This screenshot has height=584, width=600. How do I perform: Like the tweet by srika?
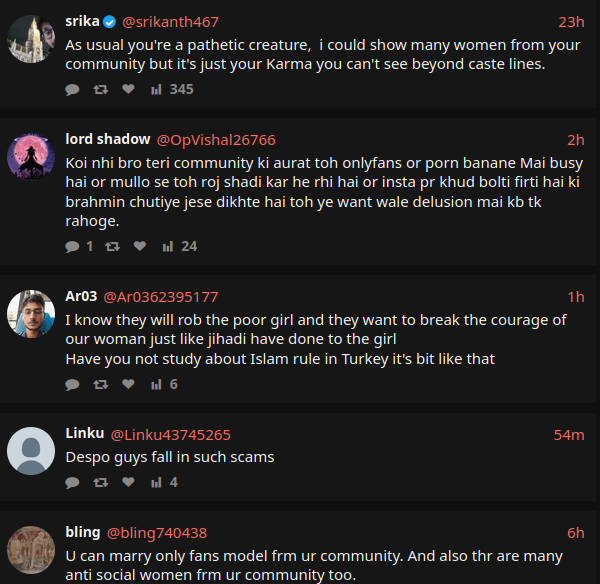click(x=128, y=89)
